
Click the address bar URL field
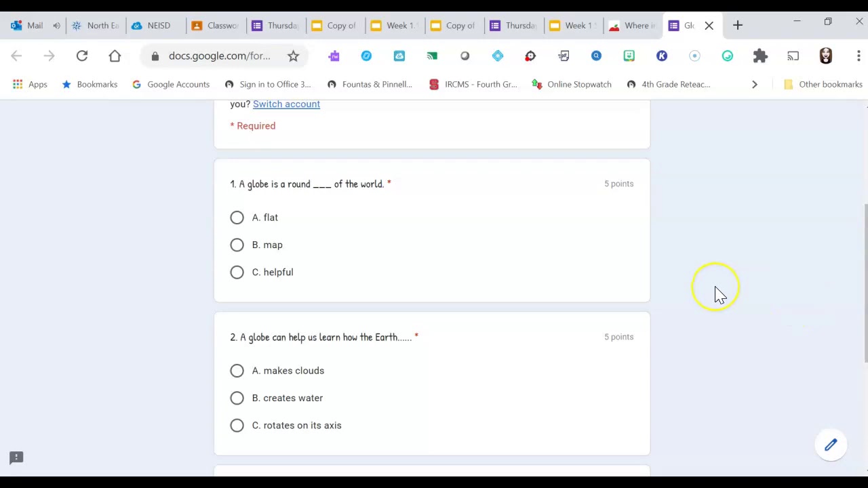pos(220,56)
